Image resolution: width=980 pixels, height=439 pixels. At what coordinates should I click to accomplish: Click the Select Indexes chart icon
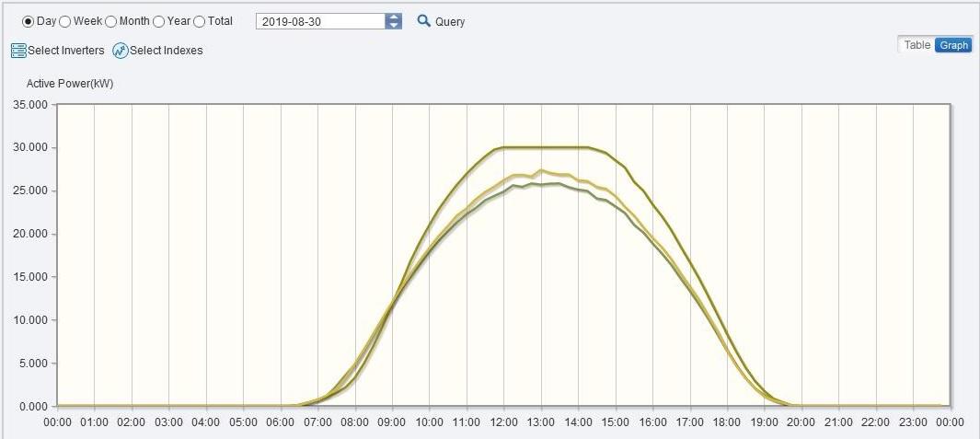pos(120,51)
